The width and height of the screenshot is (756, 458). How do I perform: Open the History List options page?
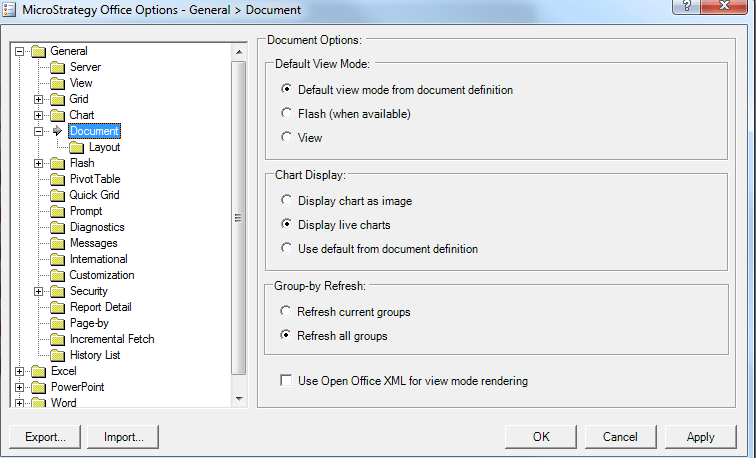pos(95,355)
